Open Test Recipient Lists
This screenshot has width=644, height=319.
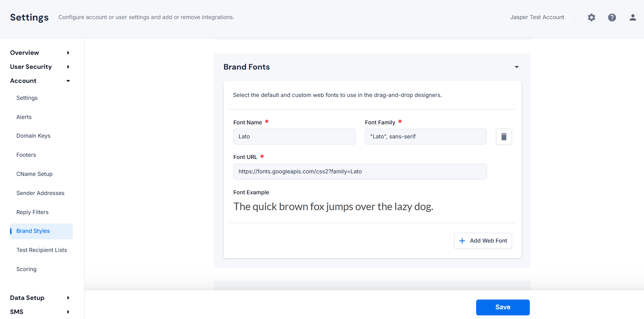pyautogui.click(x=42, y=250)
